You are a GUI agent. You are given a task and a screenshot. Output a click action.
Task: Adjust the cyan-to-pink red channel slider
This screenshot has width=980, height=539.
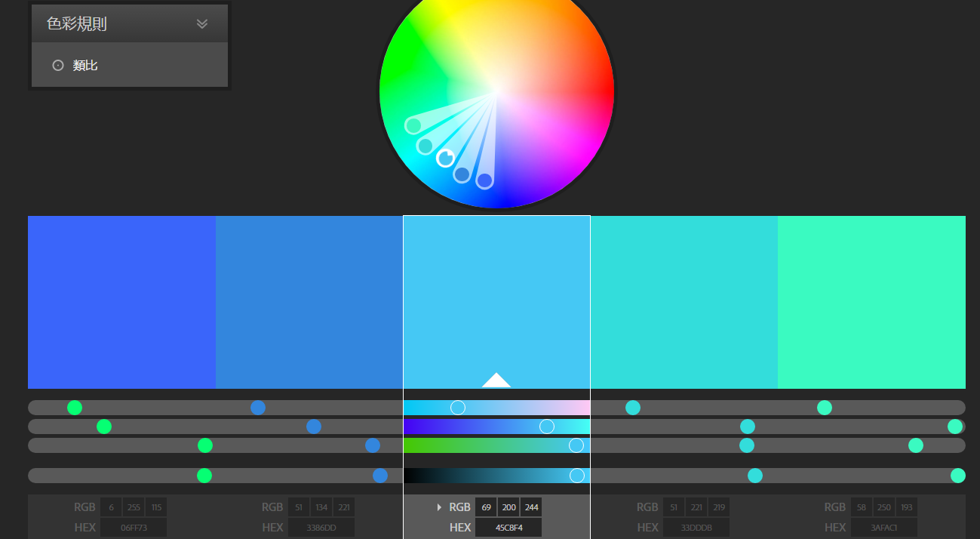[x=496, y=408]
